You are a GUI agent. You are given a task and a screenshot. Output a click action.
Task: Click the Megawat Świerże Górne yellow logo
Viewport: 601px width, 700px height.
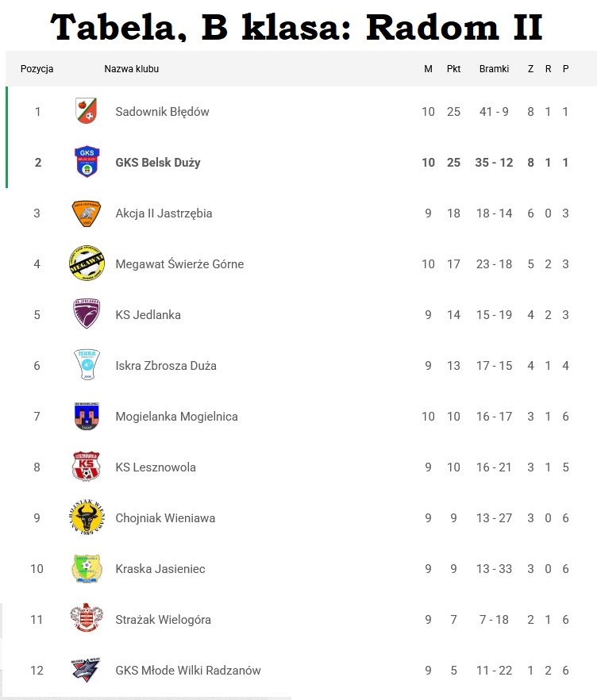(87, 263)
